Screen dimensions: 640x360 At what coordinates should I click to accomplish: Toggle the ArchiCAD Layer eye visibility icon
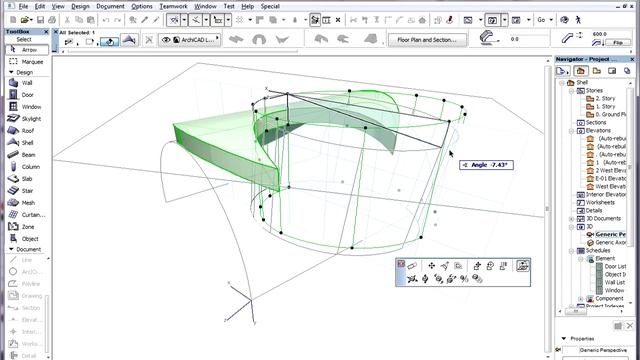tap(166, 40)
